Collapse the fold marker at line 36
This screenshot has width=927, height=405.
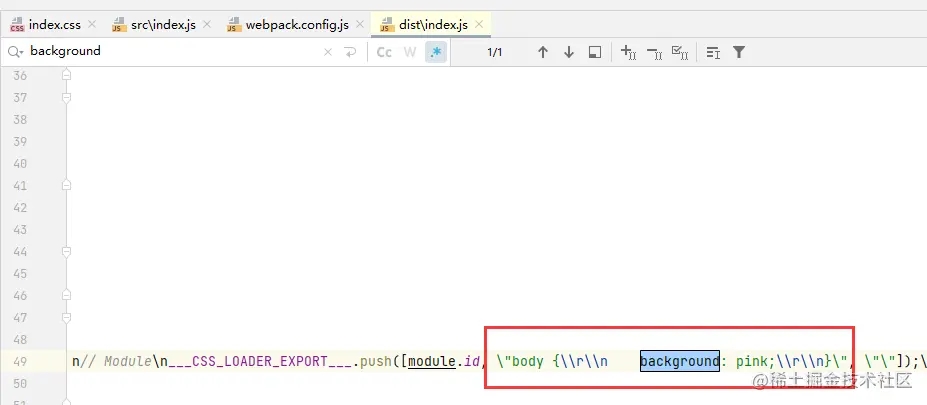66,75
